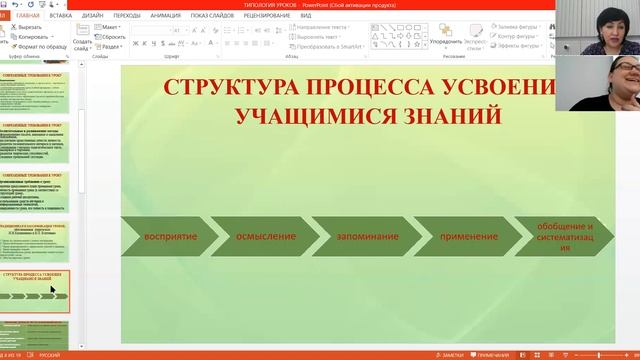Open Заливка фигуры fill color
Image resolution: width=640 pixels, height=360 pixels.
tap(516, 27)
